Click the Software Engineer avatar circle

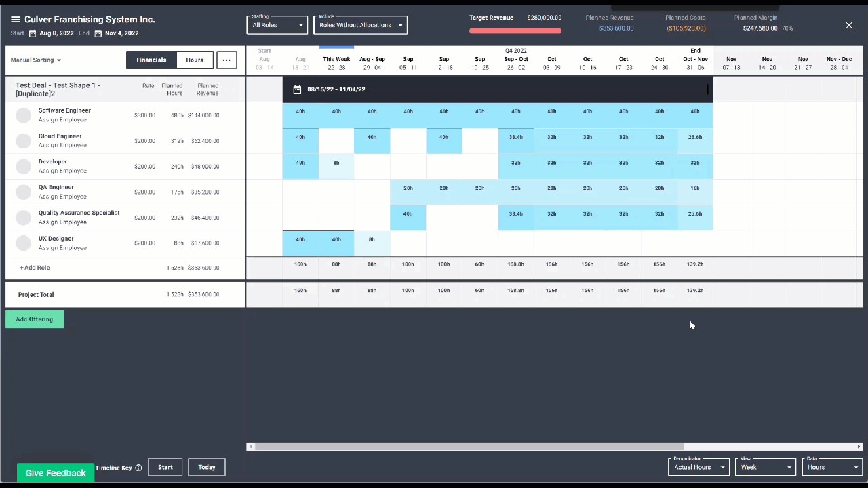coord(24,115)
